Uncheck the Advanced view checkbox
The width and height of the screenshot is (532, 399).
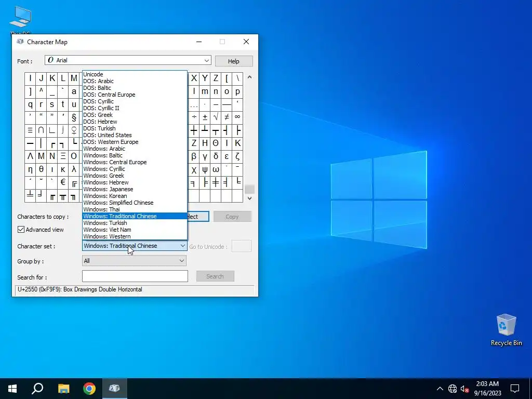pos(21,230)
